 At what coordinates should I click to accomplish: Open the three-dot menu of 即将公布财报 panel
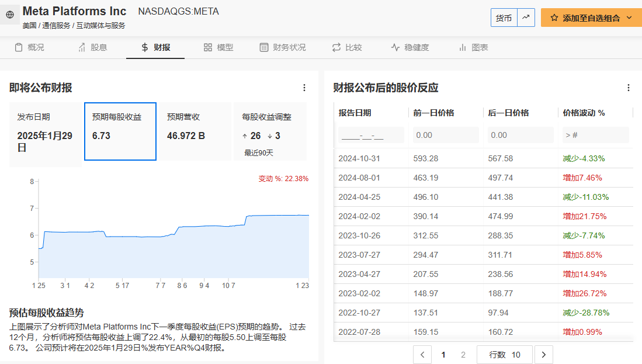pyautogui.click(x=304, y=88)
